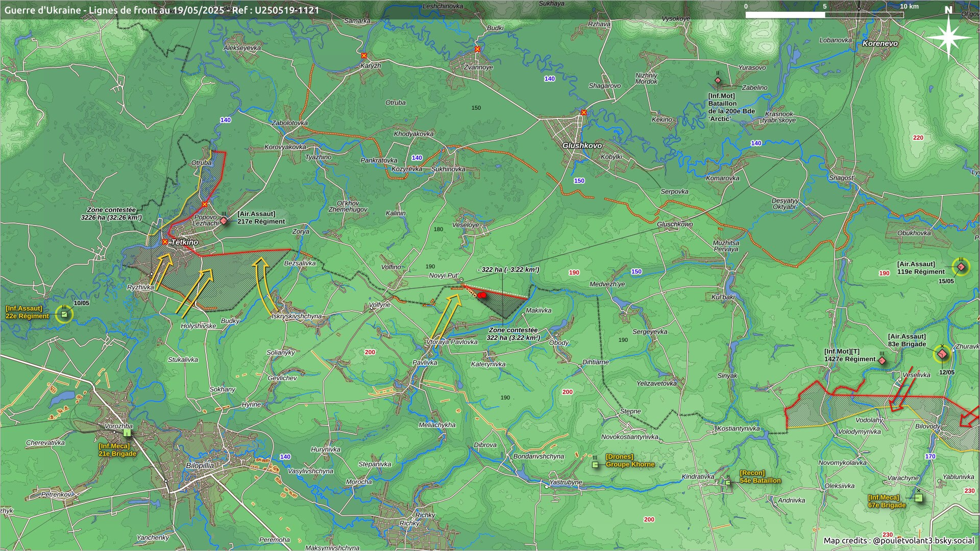980x551 pixels.
Task: Click the Bezsalivka village label
Action: (300, 263)
